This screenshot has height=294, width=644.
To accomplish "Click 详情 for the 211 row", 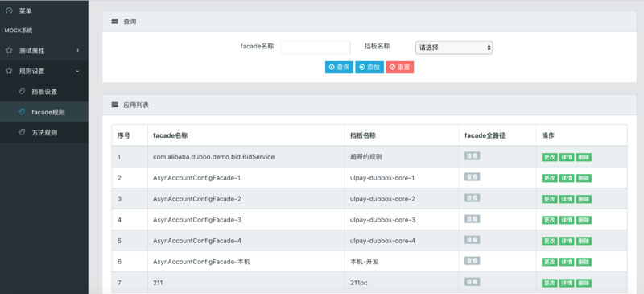I will tap(567, 284).
